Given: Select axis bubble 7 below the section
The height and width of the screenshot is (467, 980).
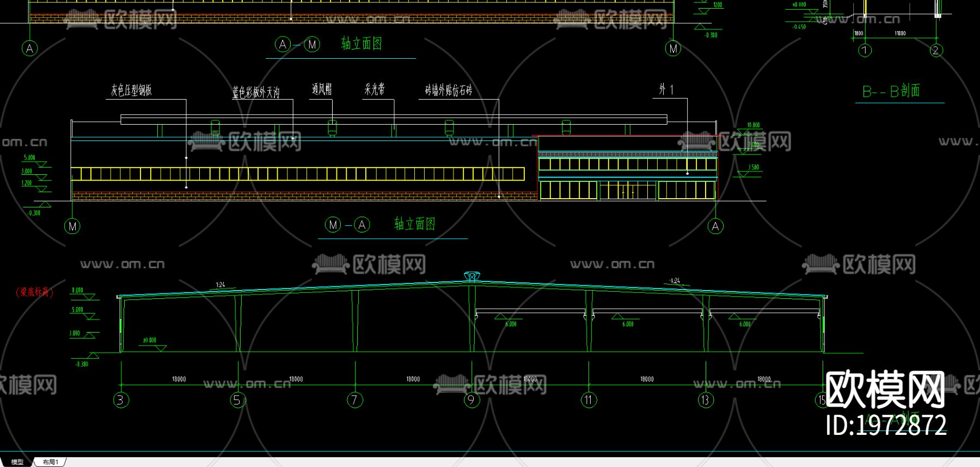Looking at the screenshot, I should click(x=354, y=401).
